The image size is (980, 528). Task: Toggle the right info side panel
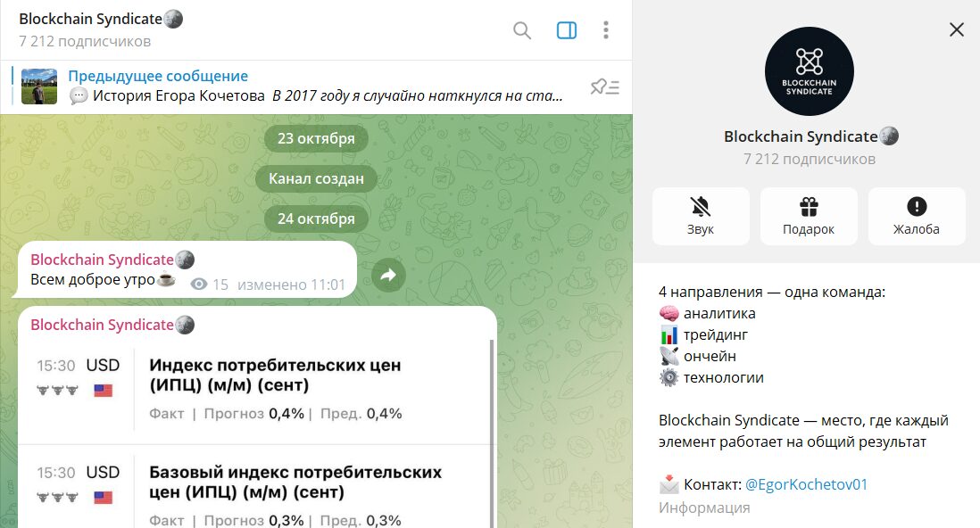[x=567, y=30]
